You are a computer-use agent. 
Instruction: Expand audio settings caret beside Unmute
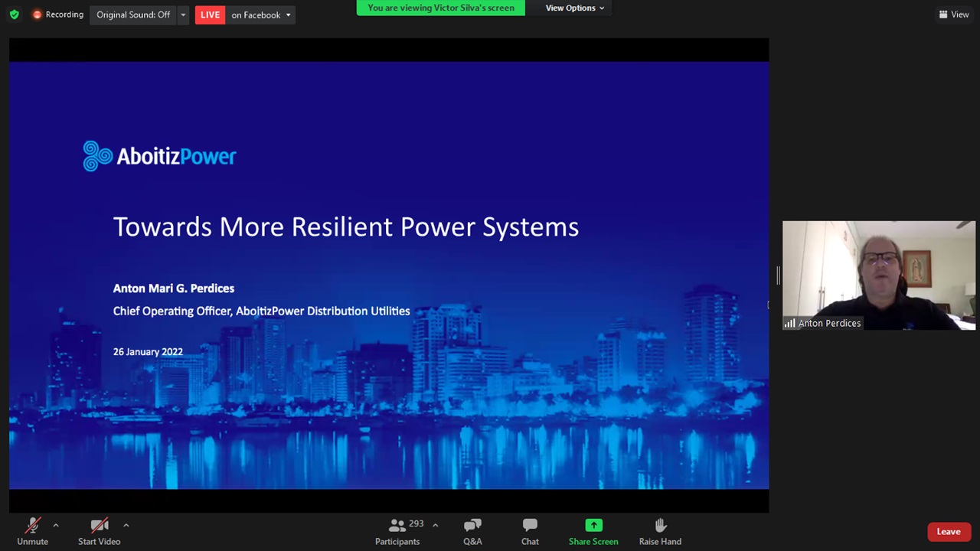(x=55, y=525)
